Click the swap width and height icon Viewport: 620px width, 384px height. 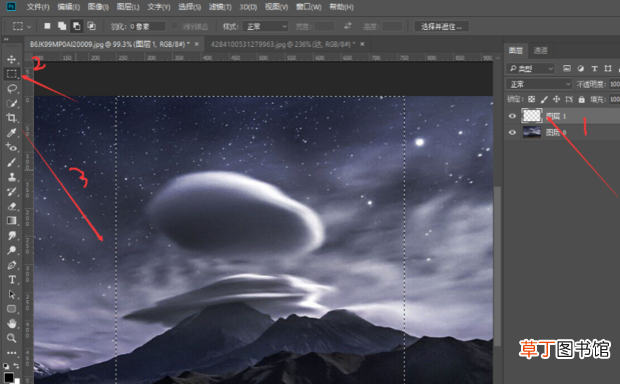coord(348,26)
